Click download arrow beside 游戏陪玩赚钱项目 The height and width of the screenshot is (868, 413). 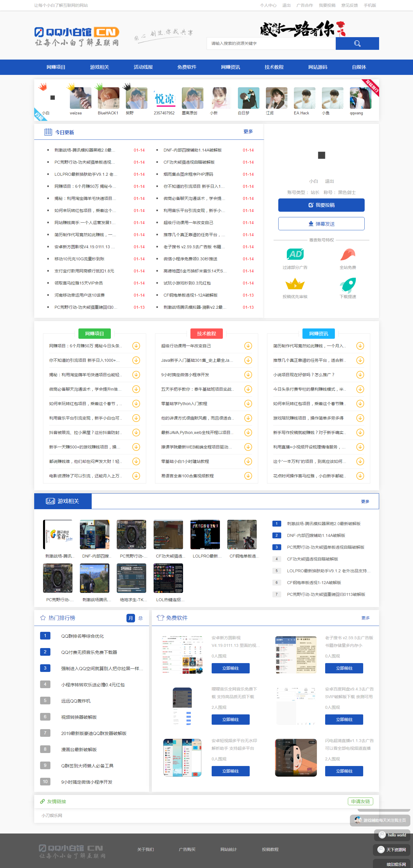tap(360, 418)
